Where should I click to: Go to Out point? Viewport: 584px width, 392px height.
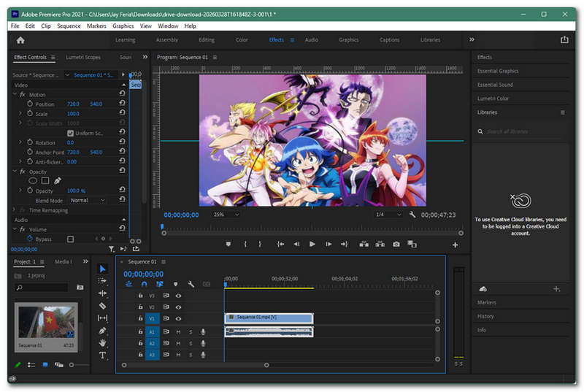pos(344,245)
